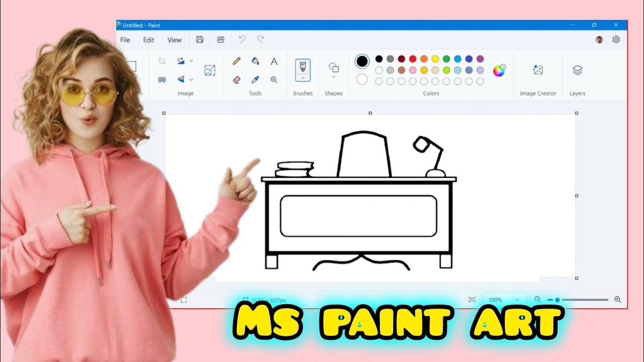Pick the black palette color
Screen dimensions: 644x362
tap(379, 59)
